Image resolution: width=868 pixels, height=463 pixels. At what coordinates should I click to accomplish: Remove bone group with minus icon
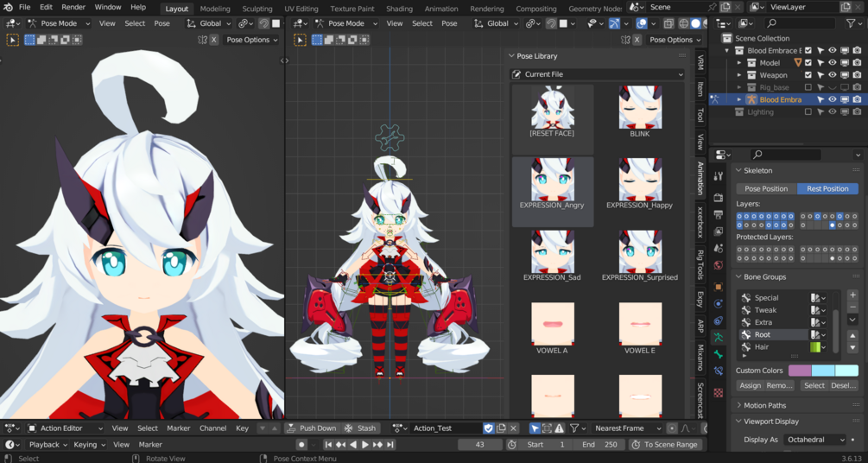[x=852, y=308]
